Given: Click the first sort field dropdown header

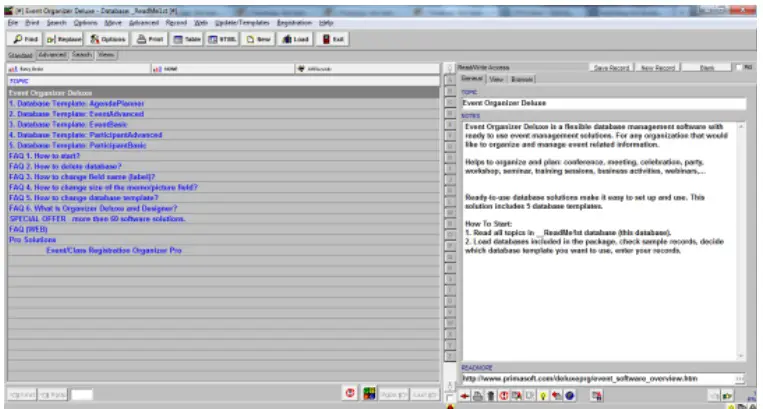Looking at the screenshot, I should [78, 69].
